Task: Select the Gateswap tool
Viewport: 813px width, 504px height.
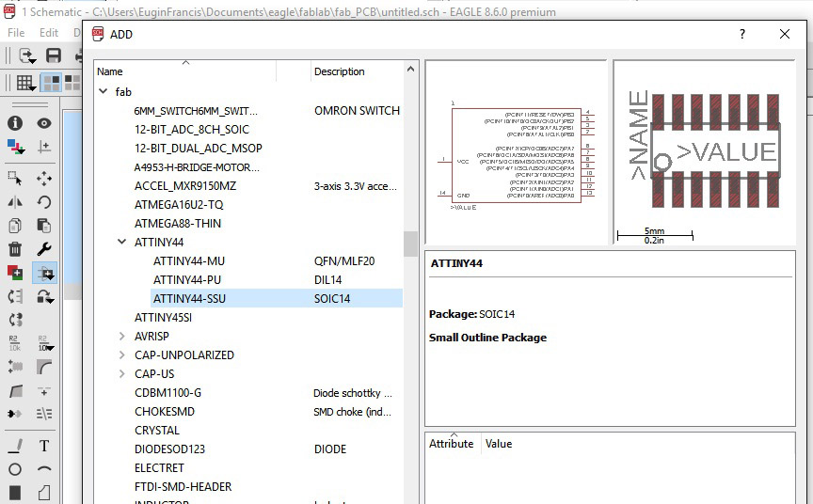Action: (15, 320)
